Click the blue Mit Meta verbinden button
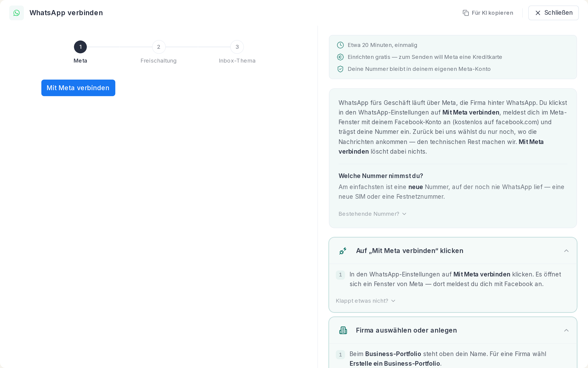This screenshot has width=588, height=368. coord(78,88)
